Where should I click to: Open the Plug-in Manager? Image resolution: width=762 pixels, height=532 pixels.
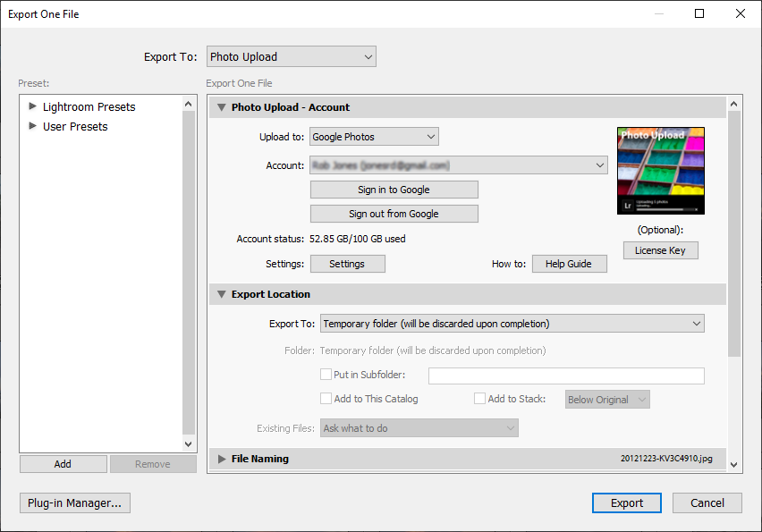74,503
